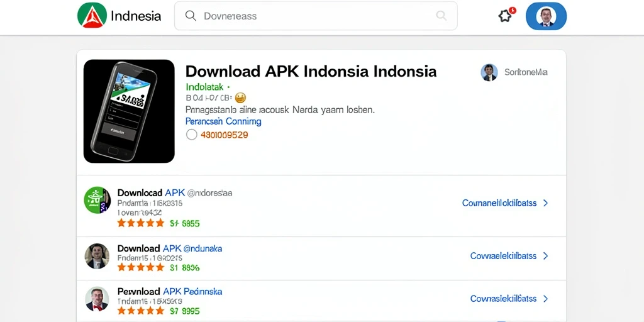Viewport: 644px width, 322px height.
Task: Open Pewnload APK Pedinnska title
Action: pos(170,292)
